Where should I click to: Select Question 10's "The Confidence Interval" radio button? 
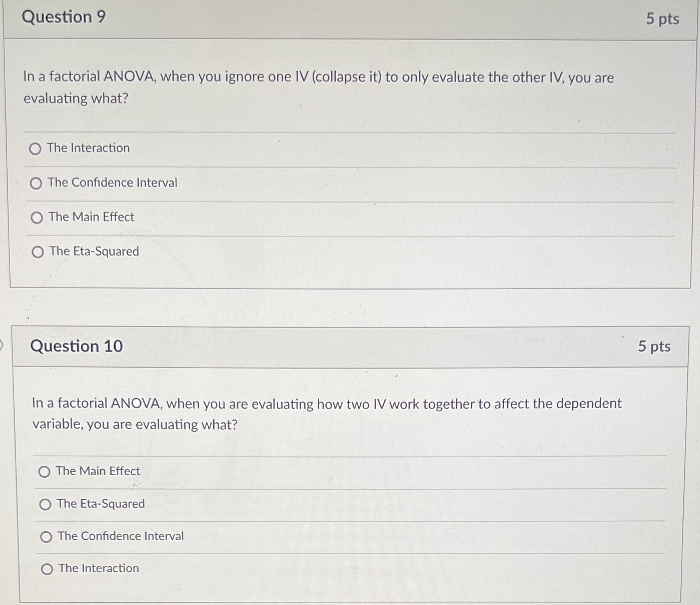click(46, 537)
